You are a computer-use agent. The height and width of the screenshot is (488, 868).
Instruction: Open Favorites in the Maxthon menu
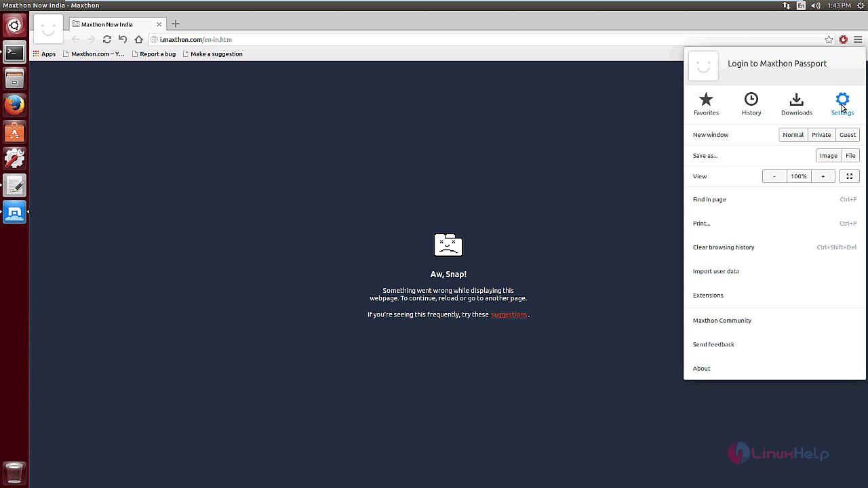[706, 104]
